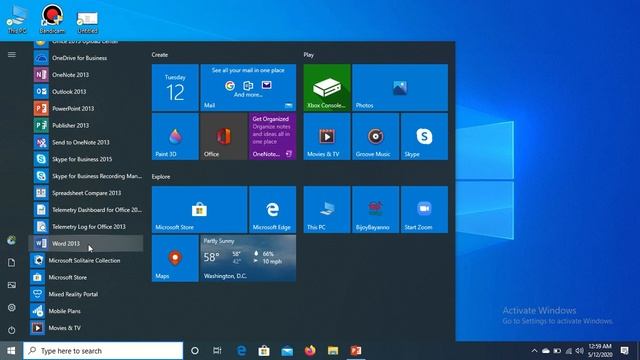
Task: Expand the Start menu hamburger button
Action: [12, 54]
